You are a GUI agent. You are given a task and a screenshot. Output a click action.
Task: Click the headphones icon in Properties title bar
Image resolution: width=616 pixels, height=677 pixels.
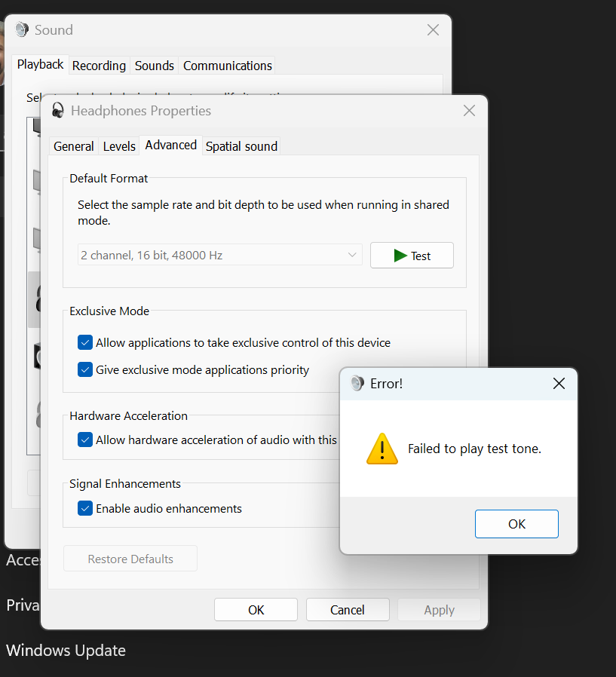click(57, 110)
